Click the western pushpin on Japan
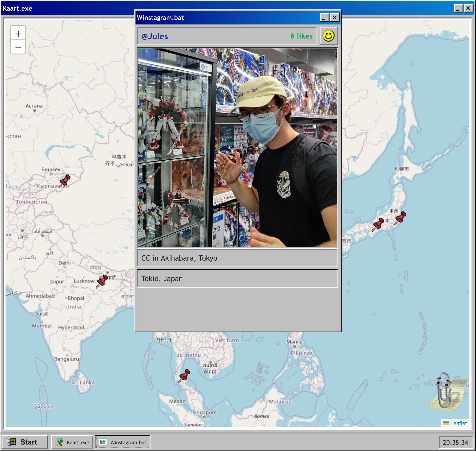The image size is (476, 451). coord(378,224)
